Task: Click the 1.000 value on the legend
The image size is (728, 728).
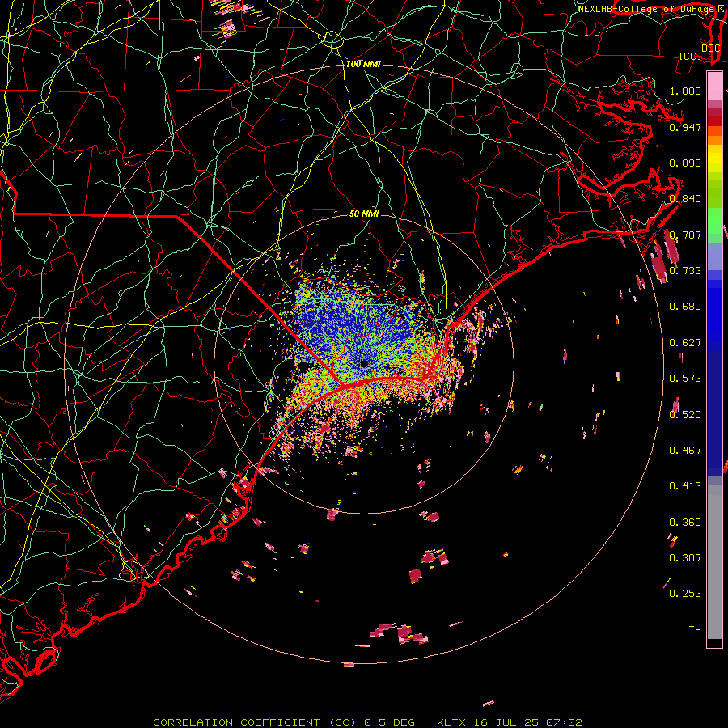Action: coord(685,91)
